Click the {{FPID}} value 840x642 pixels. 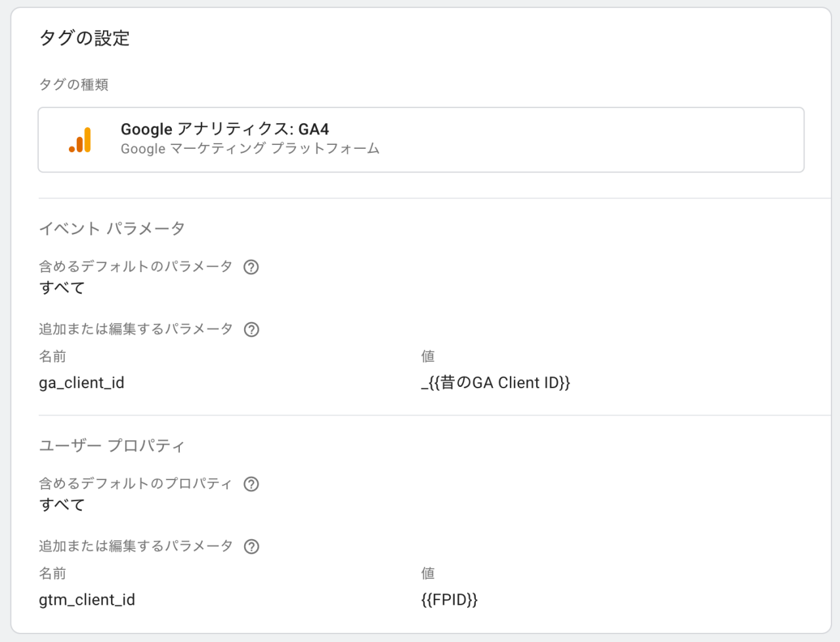449,600
